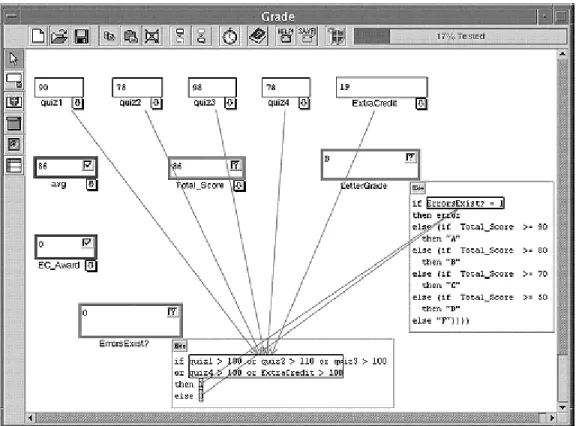Click the window menu button in title bar corner
The height and width of the screenshot is (426, 576).
point(11,17)
